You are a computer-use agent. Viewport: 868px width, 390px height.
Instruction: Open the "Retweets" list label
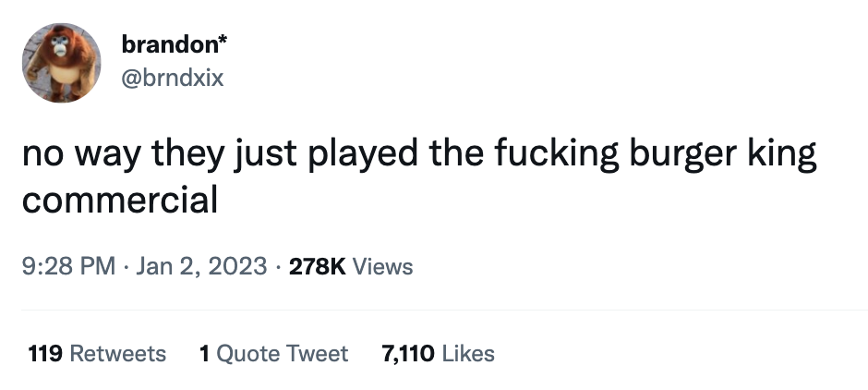(x=118, y=353)
